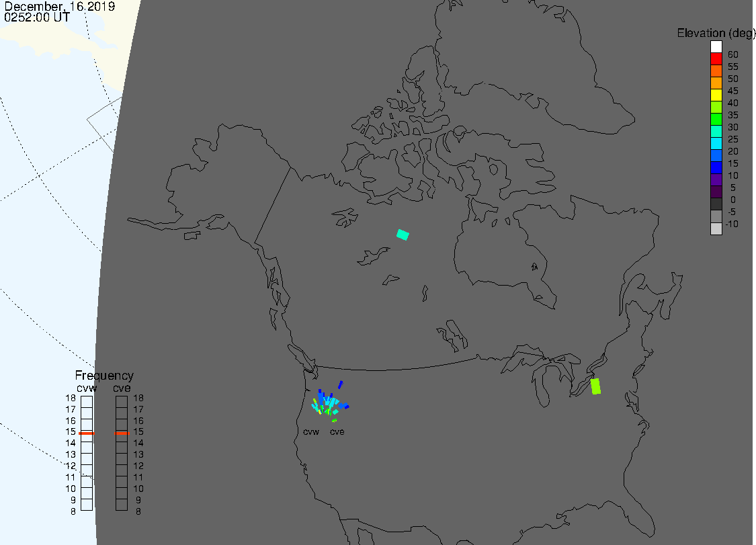Click the small green patch just above cve map label
756x545 pixels.
(x=334, y=421)
